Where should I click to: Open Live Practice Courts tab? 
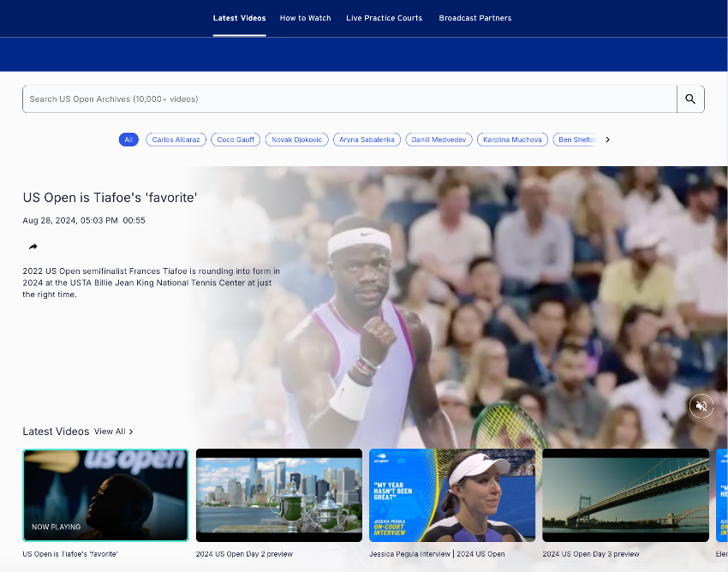[x=384, y=18]
